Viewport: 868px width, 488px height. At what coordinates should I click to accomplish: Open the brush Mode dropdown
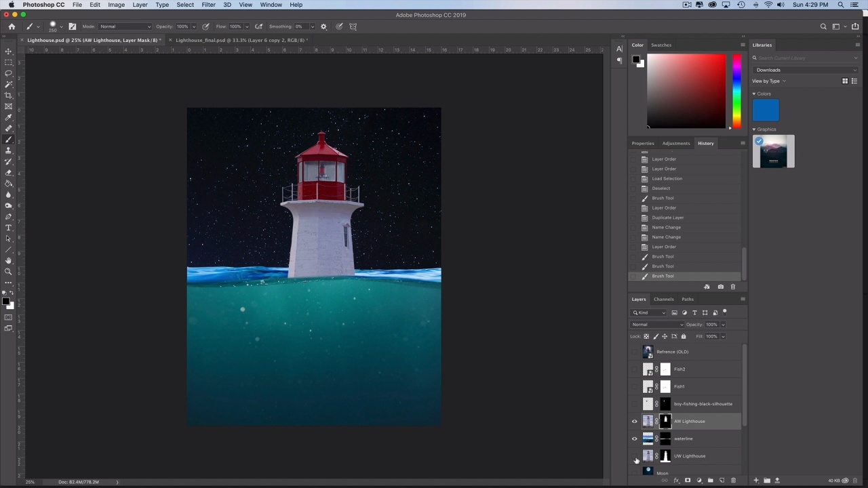tap(125, 26)
